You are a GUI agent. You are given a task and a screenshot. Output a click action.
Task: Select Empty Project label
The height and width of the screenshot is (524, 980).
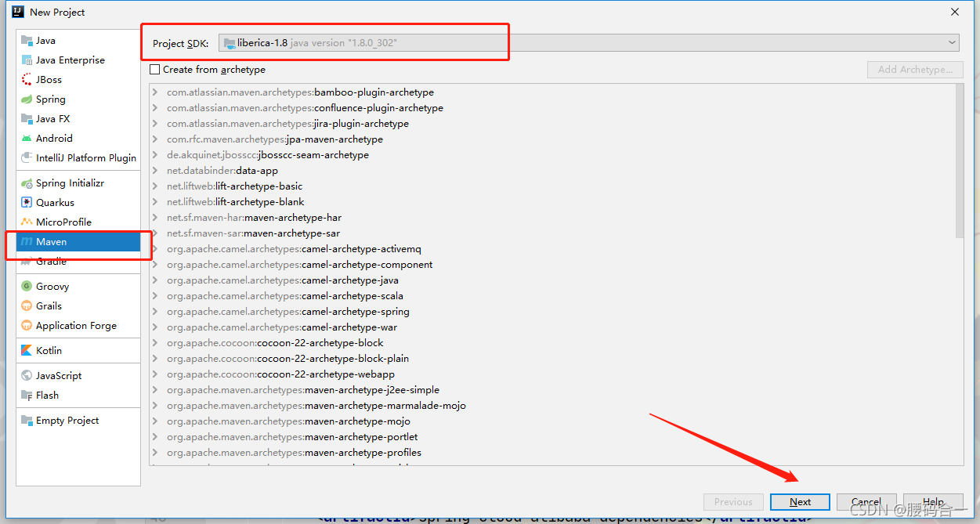click(x=67, y=421)
